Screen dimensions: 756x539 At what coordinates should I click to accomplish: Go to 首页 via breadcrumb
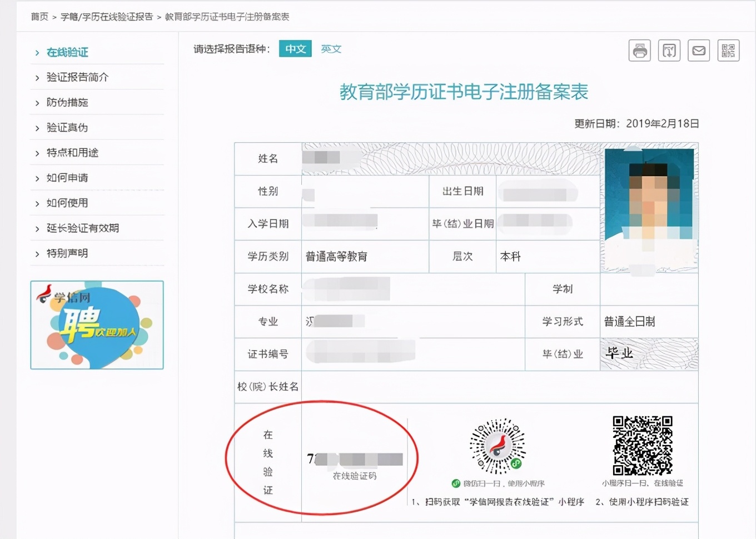tap(39, 17)
